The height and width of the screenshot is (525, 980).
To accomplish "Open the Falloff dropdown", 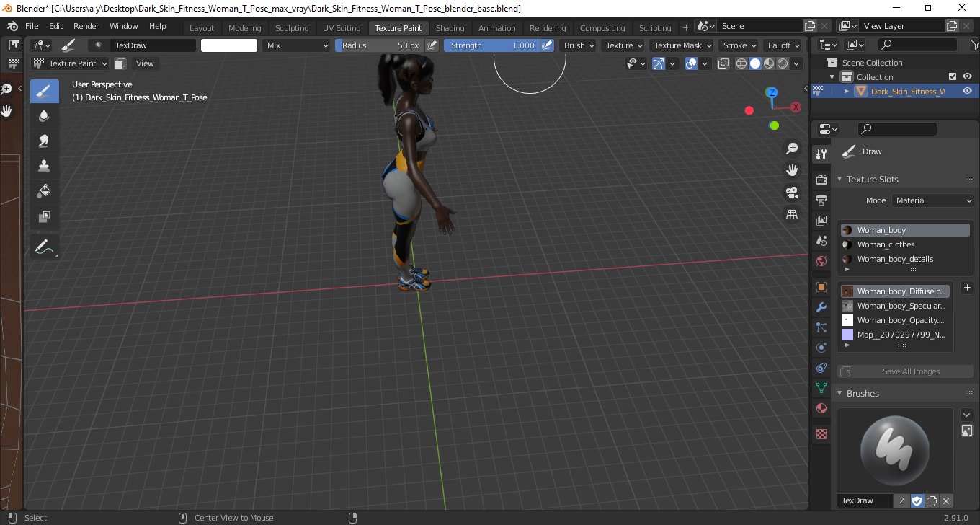I will click(783, 45).
